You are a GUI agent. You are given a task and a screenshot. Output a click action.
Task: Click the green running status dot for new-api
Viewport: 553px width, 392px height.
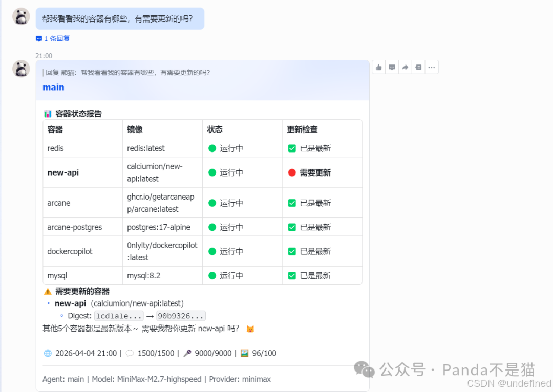pyautogui.click(x=212, y=173)
